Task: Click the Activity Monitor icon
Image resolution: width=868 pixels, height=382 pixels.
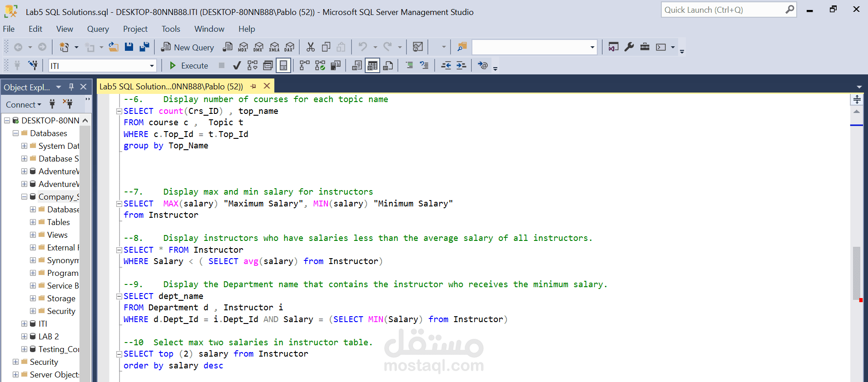Action: (x=418, y=47)
